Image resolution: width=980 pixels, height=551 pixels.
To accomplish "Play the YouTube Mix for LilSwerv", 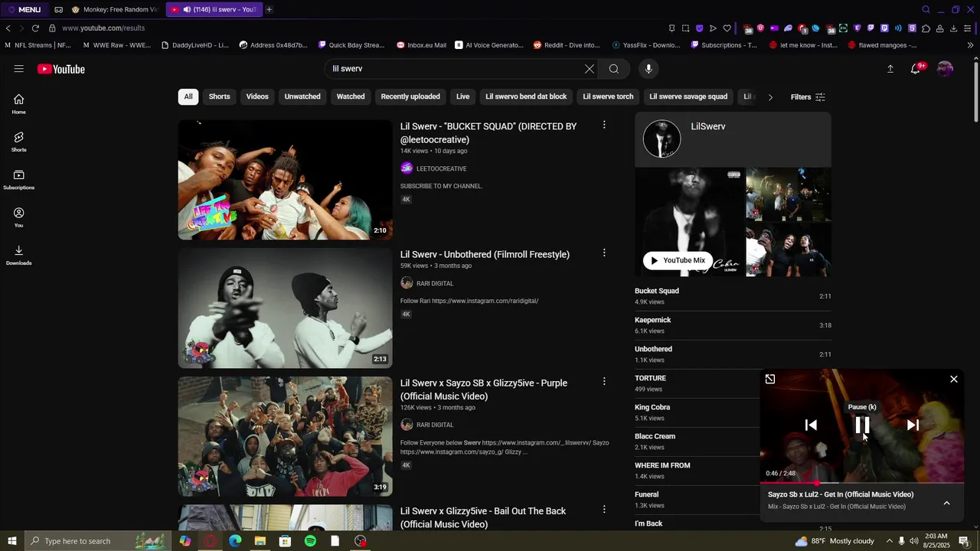I will (678, 260).
